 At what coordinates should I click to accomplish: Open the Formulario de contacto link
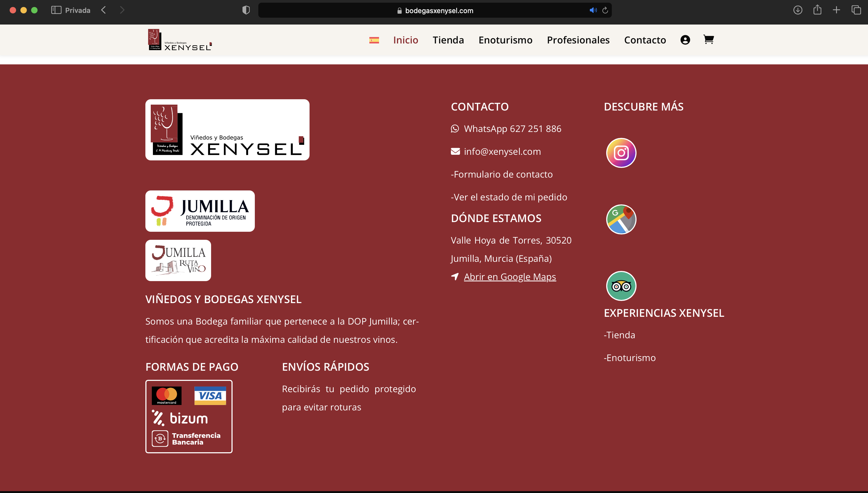pyautogui.click(x=502, y=174)
